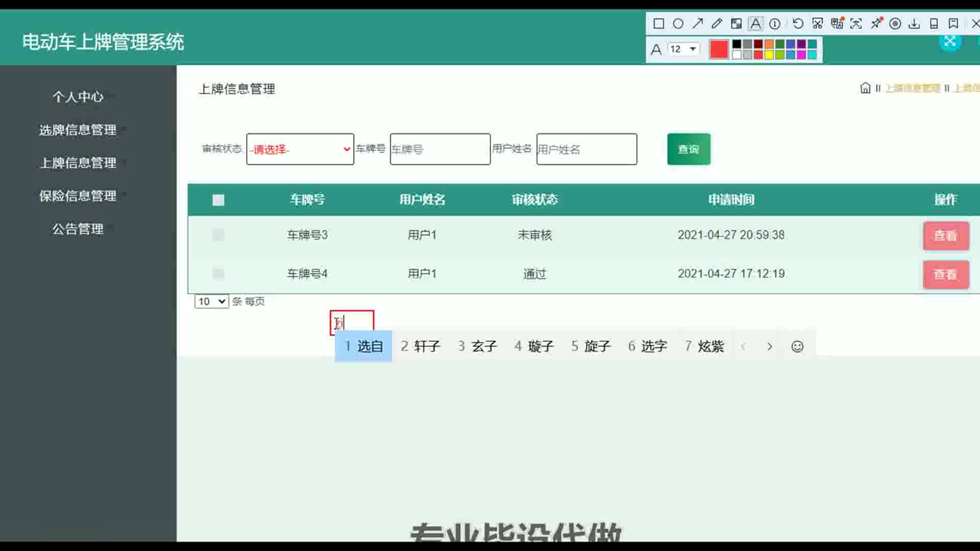The height and width of the screenshot is (551, 980).
Task: Click the undo annotation icon
Action: coord(798,23)
